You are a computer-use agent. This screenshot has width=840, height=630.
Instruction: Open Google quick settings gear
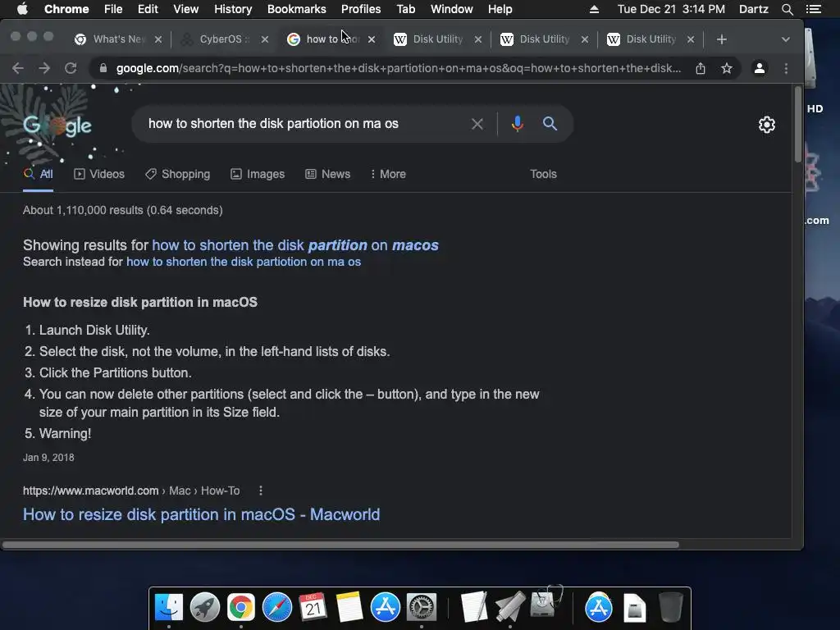(x=767, y=125)
